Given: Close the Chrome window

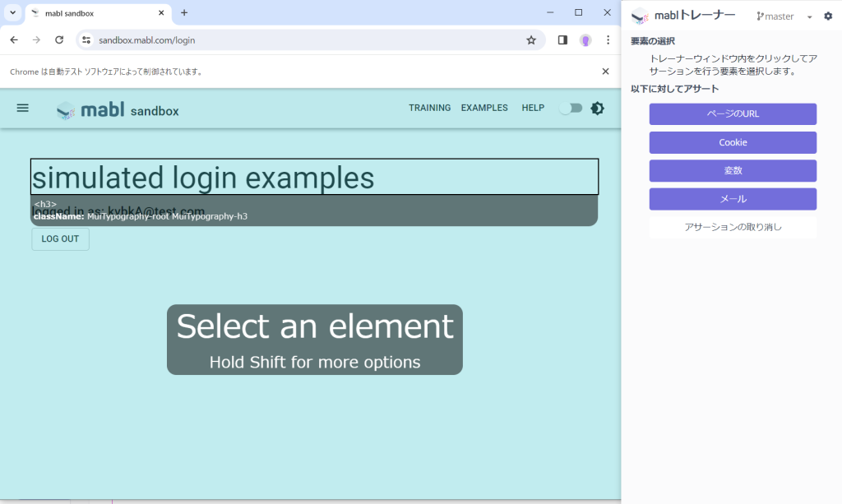Looking at the screenshot, I should (607, 12).
